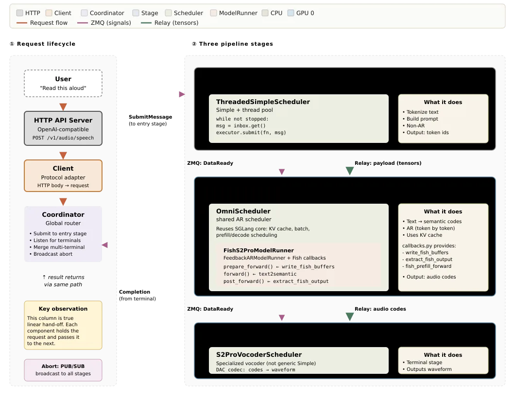Select the HTTP API Server box title

(x=63, y=120)
